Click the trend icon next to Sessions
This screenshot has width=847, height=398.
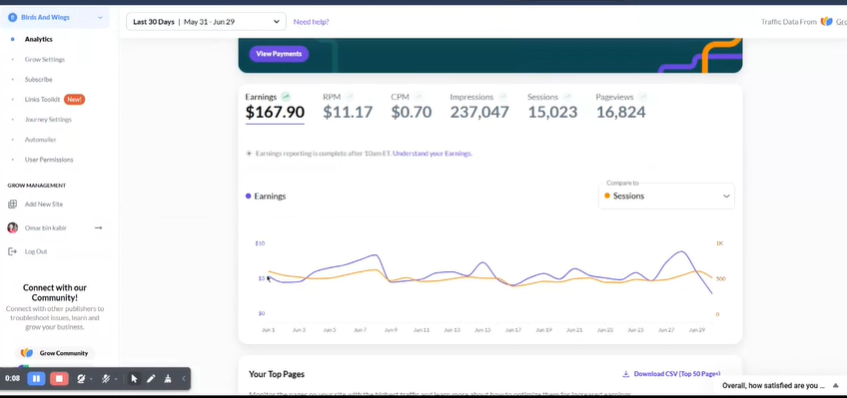pos(567,97)
